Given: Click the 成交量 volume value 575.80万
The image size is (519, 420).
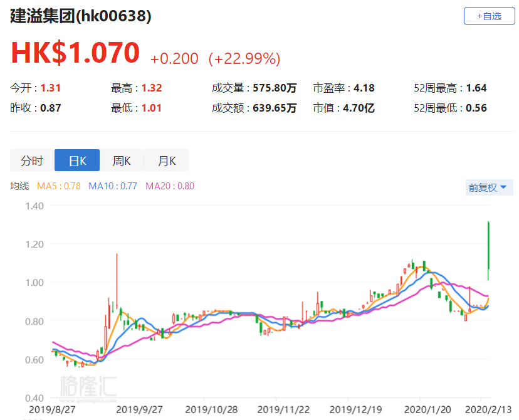Looking at the screenshot, I should [x=275, y=88].
